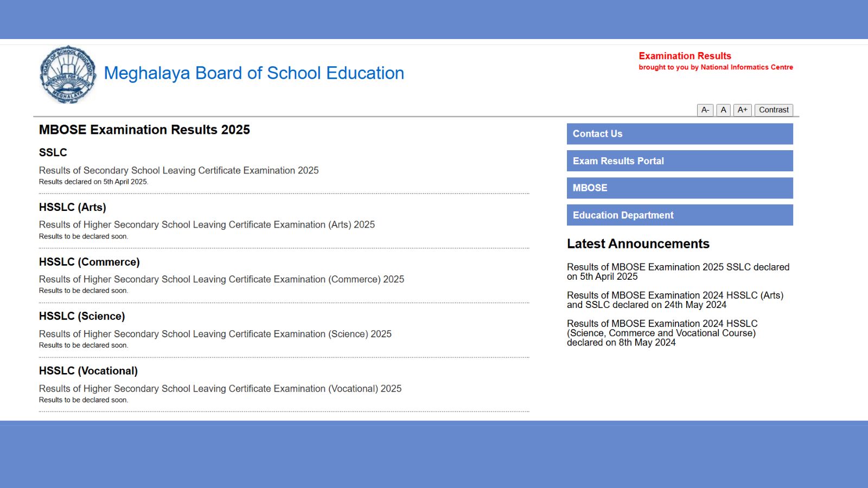Open HSSLC Commerce 2025 results link
This screenshot has height=488, width=868.
click(221, 279)
